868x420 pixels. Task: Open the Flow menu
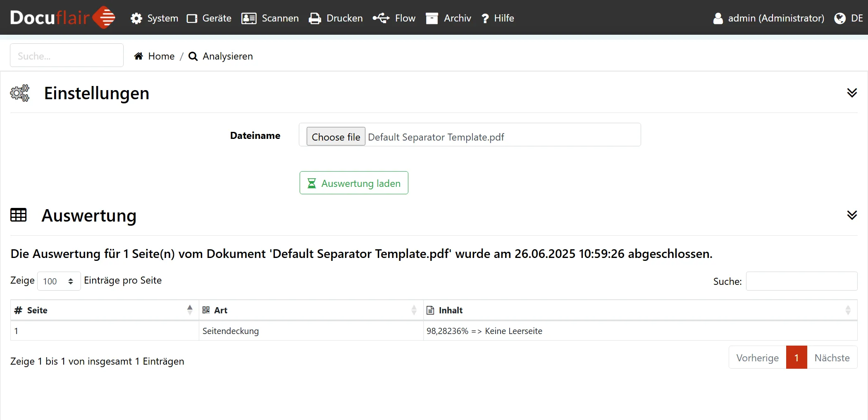(x=394, y=18)
